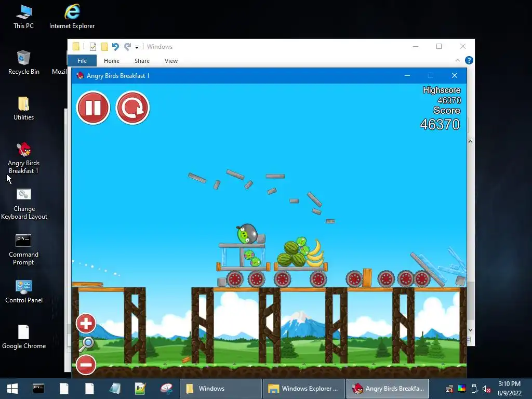532x399 pixels.
Task: Open the Windows Start menu
Action: tap(12, 389)
